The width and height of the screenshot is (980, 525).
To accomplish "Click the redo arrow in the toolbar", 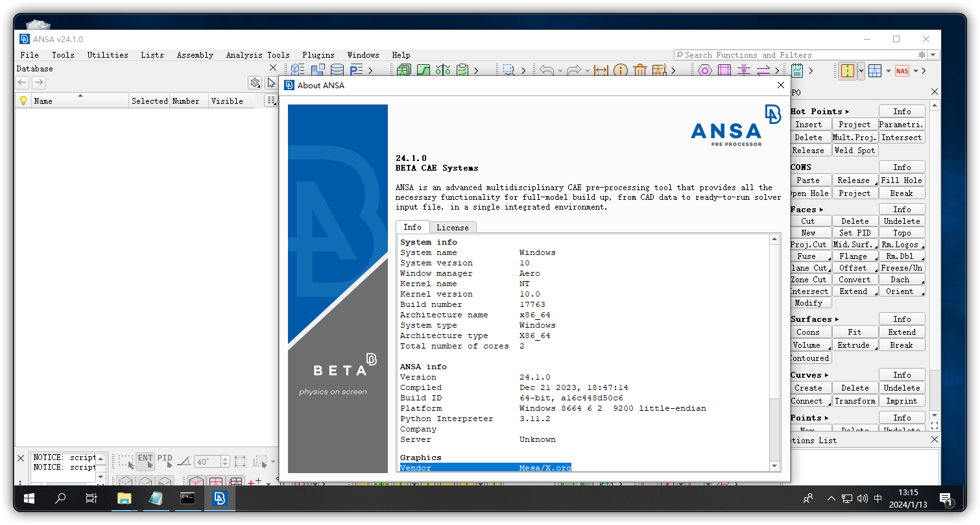I will click(573, 70).
